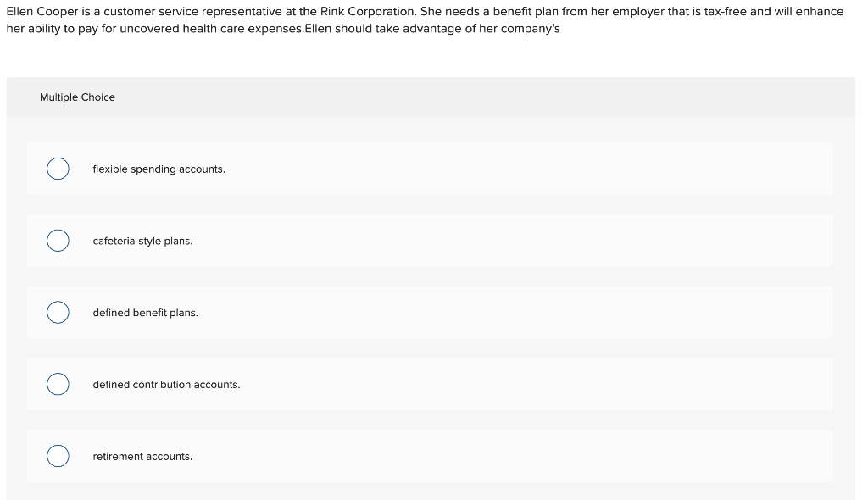Click the answer text flexible spending accounts
Screen dimensions: 868x500
pos(159,169)
